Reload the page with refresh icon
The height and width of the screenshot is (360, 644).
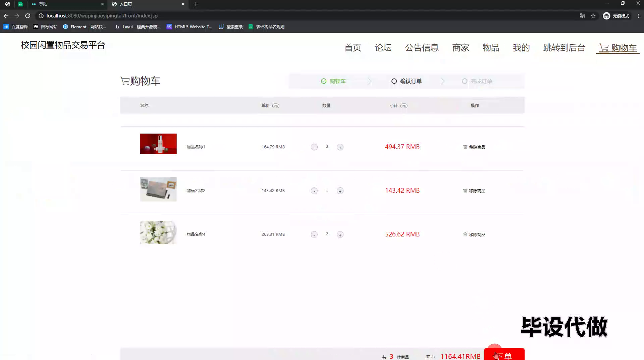click(x=28, y=16)
